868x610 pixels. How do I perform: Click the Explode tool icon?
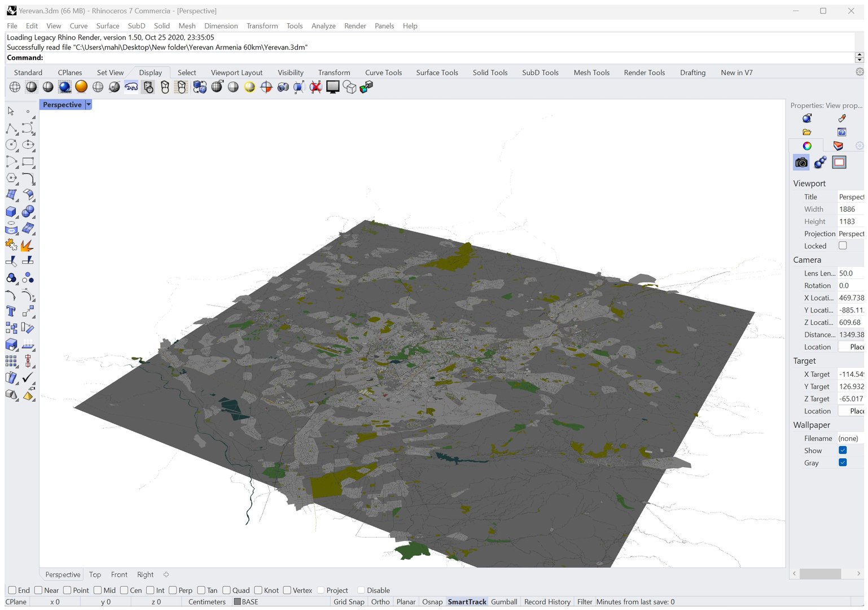(27, 245)
